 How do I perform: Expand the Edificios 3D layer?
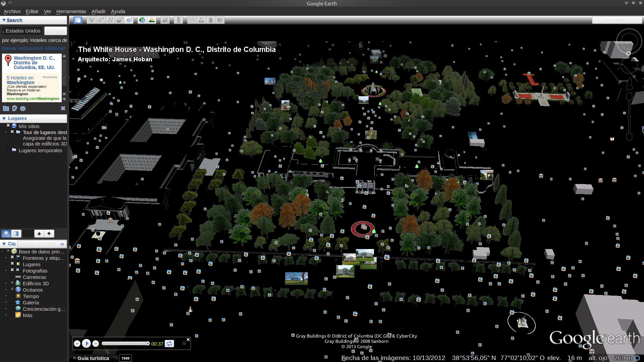6,284
